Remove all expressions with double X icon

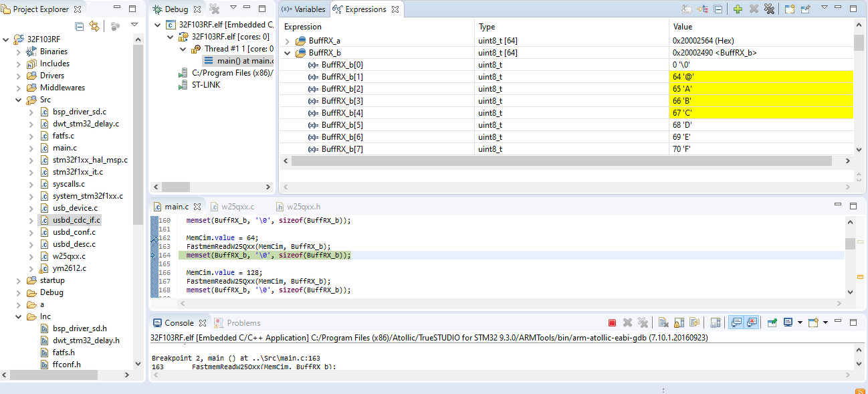click(770, 9)
